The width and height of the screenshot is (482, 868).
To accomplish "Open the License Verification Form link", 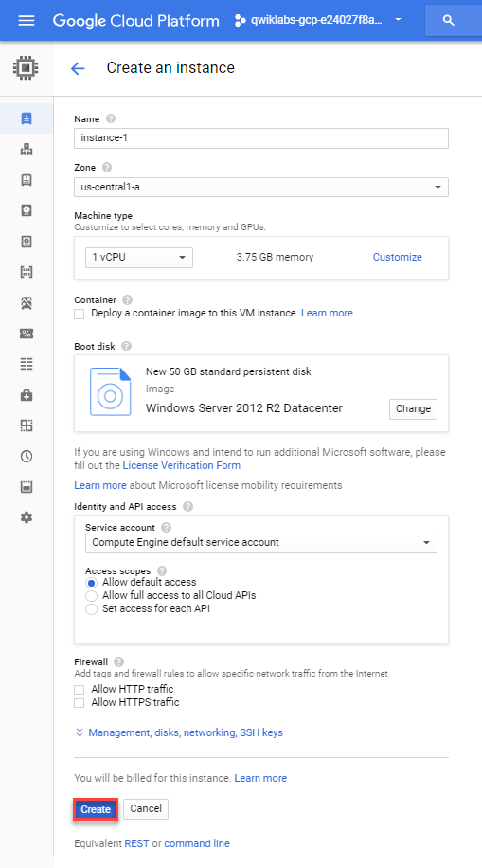I will [x=182, y=465].
